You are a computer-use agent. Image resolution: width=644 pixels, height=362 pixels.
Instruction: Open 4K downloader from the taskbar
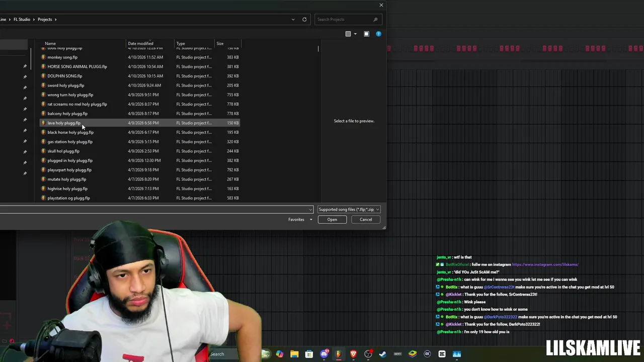[x=427, y=354]
